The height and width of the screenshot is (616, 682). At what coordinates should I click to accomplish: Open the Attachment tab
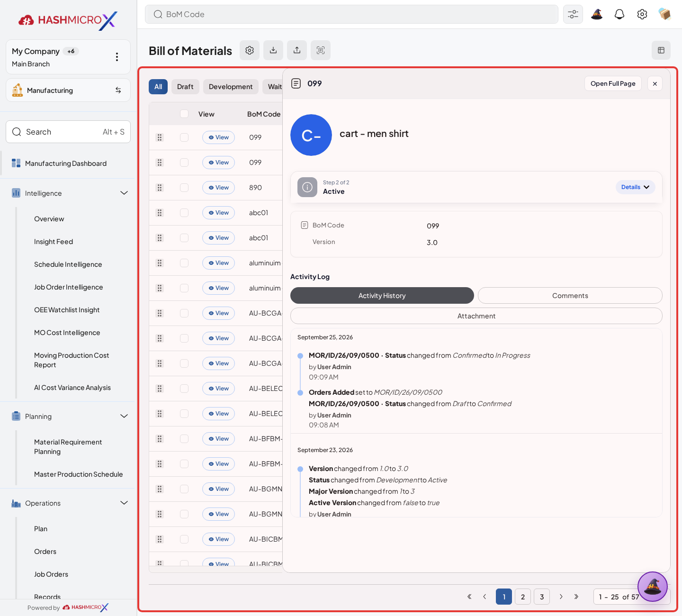(476, 316)
